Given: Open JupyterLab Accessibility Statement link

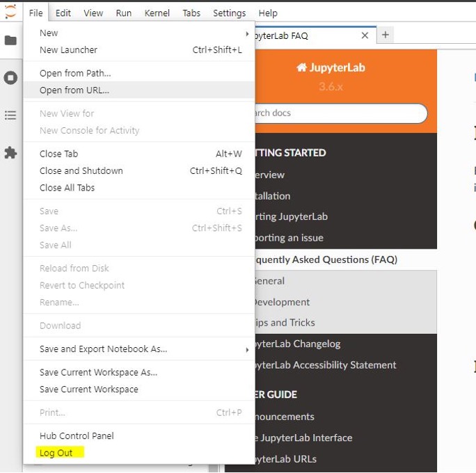Looking at the screenshot, I should (326, 365).
